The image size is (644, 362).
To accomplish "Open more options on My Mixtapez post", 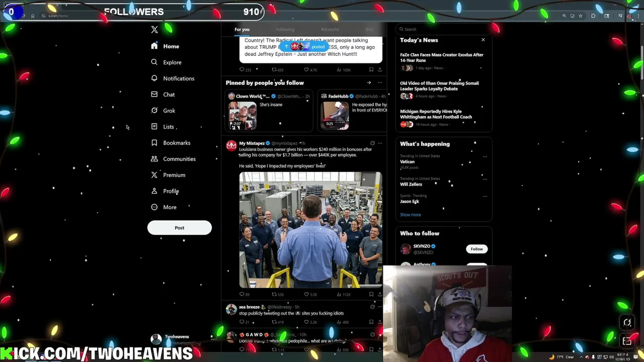I will pos(380,143).
